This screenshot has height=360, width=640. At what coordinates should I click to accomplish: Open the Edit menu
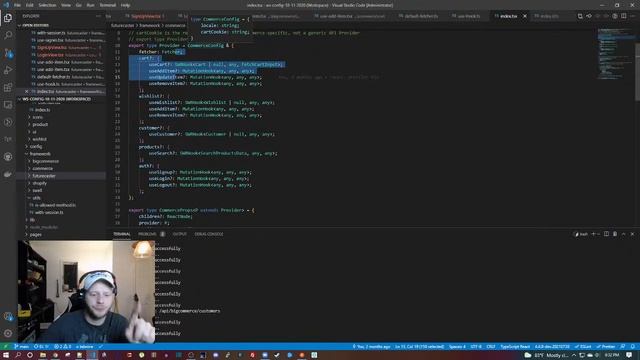[29, 5]
